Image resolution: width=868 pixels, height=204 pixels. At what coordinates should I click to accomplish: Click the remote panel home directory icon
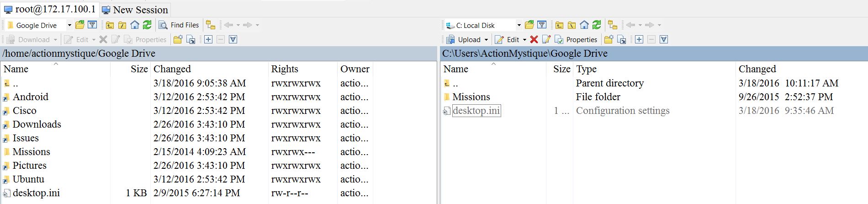tap(135, 25)
